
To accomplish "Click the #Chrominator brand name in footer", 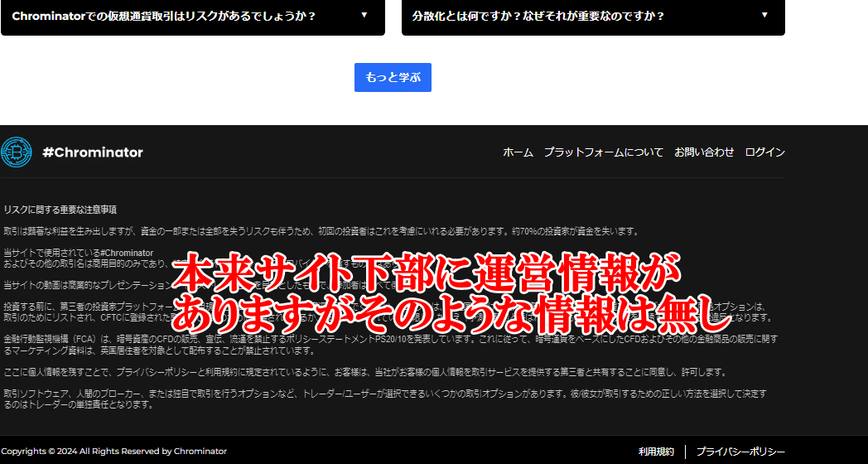I will pos(93,152).
